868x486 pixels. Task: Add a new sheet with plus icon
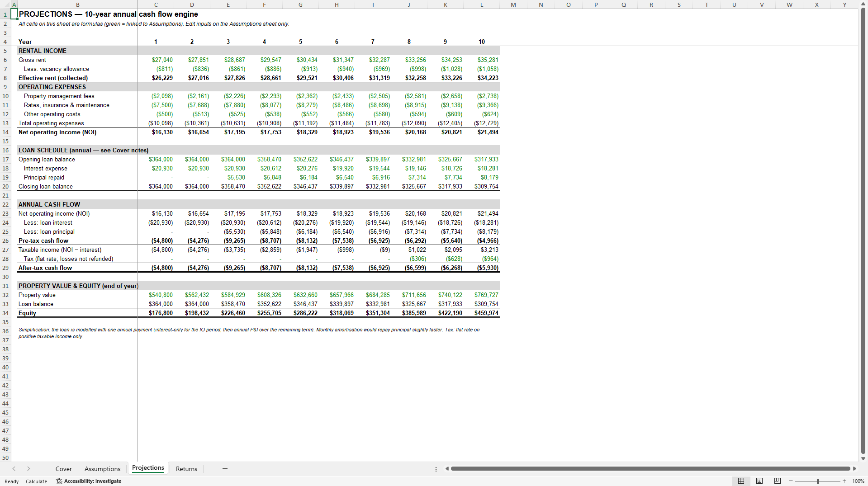coord(225,469)
